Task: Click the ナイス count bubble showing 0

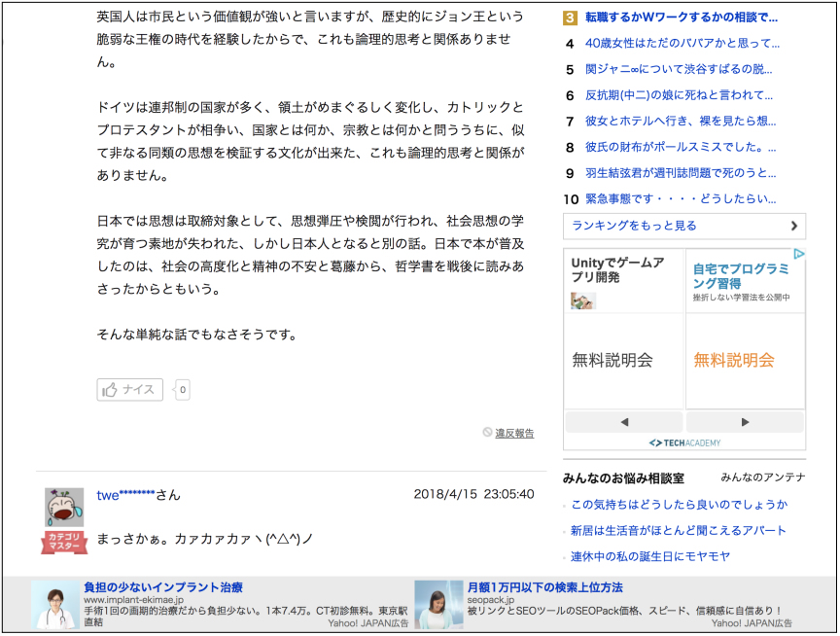Action: tap(182, 390)
